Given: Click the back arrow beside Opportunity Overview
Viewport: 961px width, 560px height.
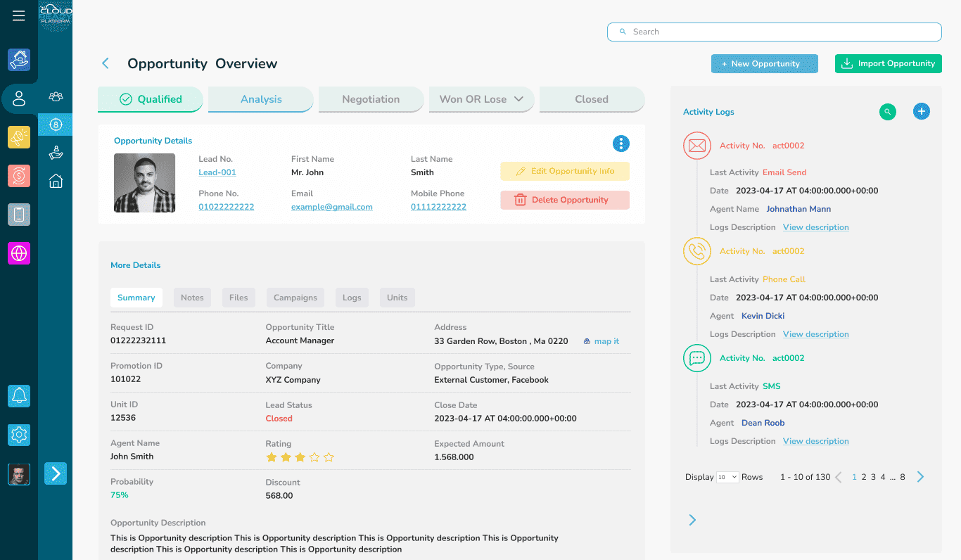Looking at the screenshot, I should tap(106, 63).
